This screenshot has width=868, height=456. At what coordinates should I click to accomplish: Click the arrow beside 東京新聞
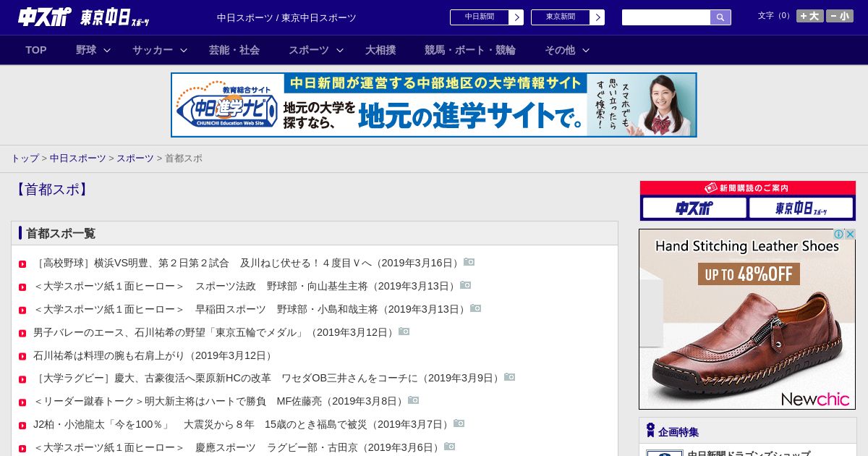597,17
